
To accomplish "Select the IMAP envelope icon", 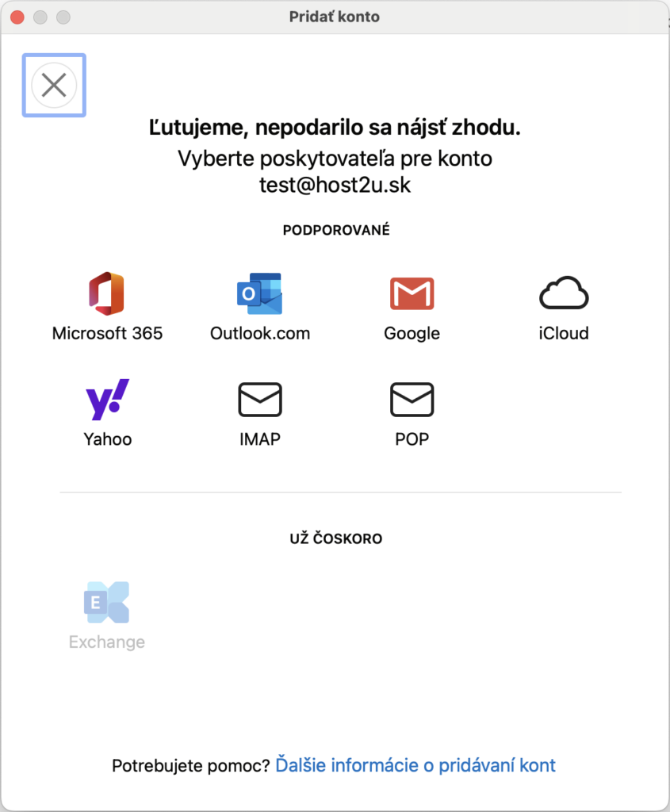I will [260, 400].
